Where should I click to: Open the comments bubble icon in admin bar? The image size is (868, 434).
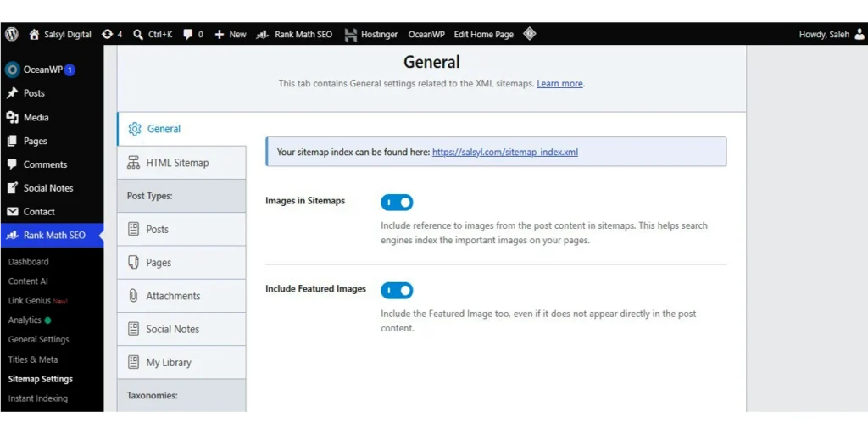(188, 34)
